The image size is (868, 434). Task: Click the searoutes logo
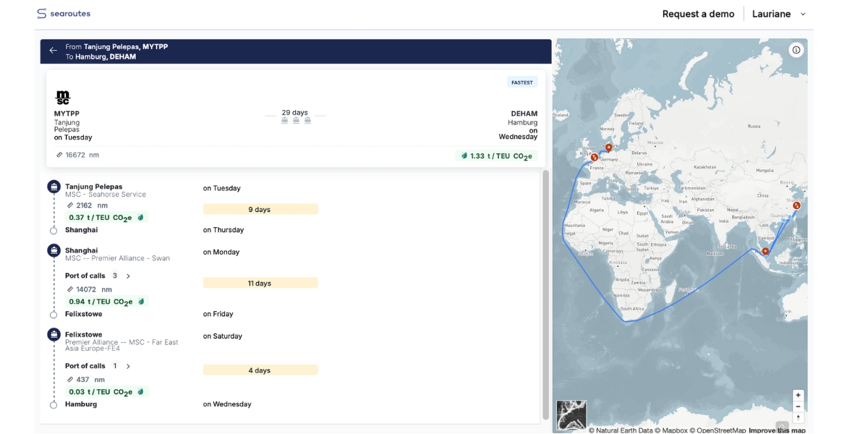pyautogui.click(x=64, y=14)
